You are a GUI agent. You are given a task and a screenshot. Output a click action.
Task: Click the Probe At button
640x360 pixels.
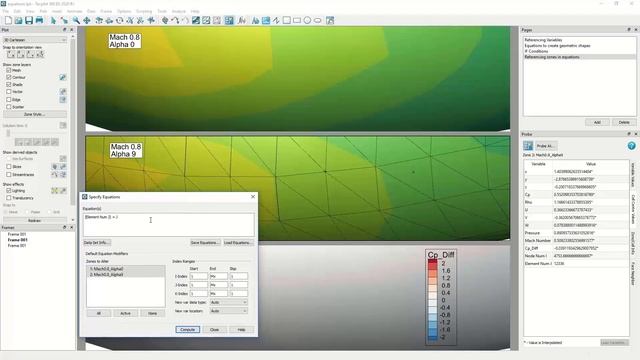coord(546,146)
